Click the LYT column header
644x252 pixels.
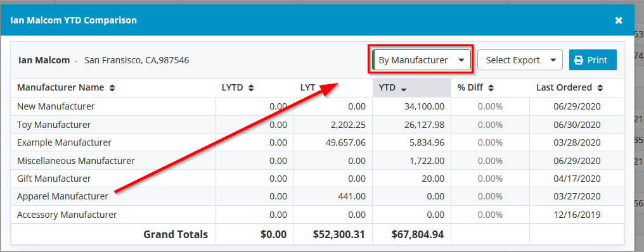click(308, 87)
